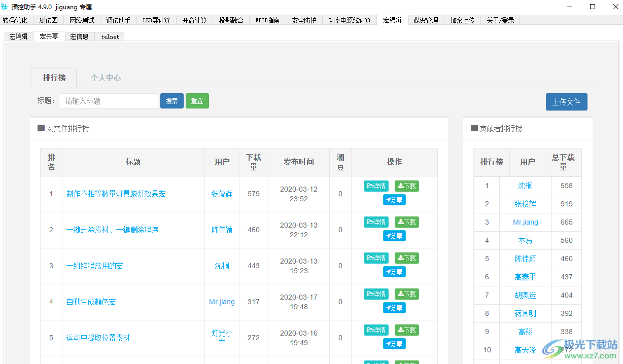Open contributor 沈桐 in contributor ranking

pyautogui.click(x=525, y=186)
